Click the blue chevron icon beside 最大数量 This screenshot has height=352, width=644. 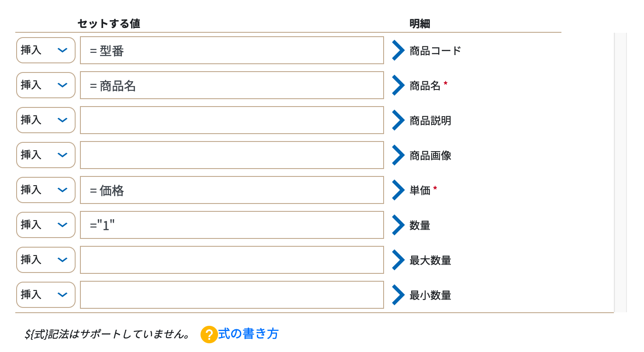tap(398, 260)
